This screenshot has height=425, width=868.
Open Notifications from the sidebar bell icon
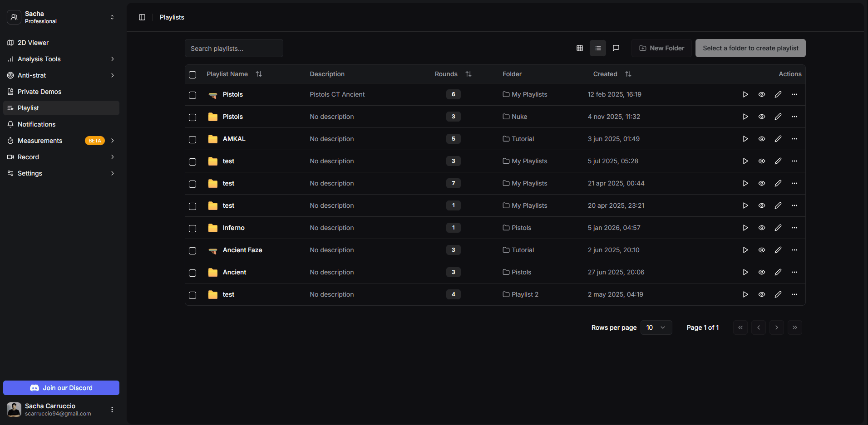pos(36,124)
